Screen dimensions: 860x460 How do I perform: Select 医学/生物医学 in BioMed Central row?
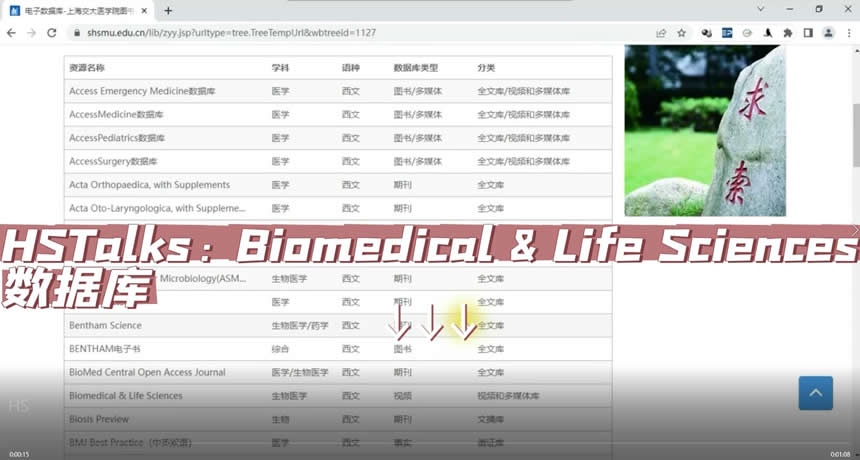[300, 372]
